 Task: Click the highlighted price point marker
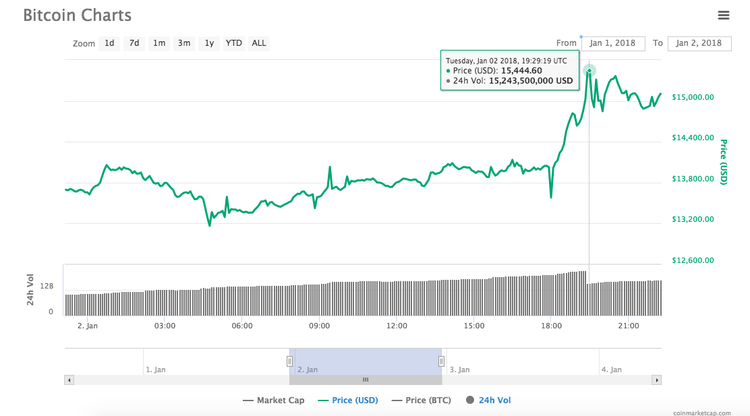(x=589, y=71)
